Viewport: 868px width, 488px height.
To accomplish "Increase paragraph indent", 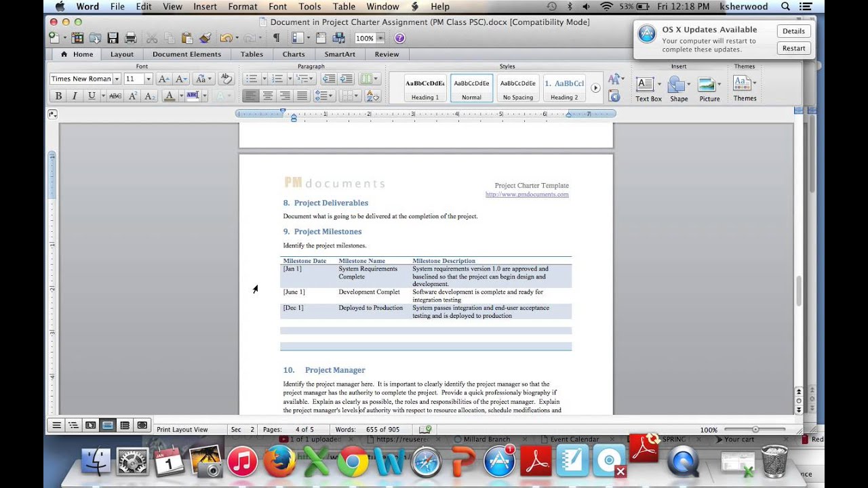I will click(346, 79).
